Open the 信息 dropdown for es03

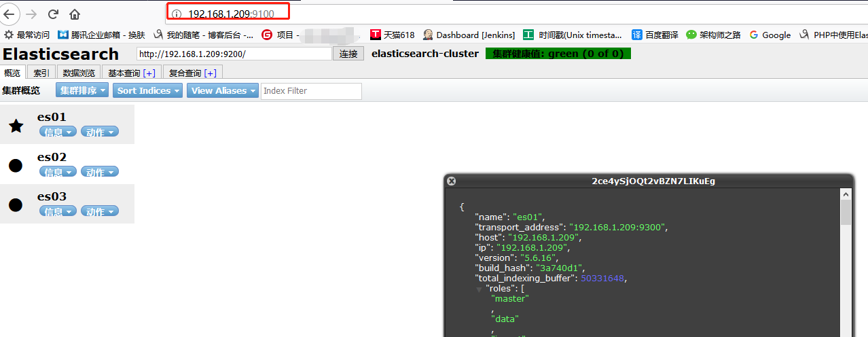pyautogui.click(x=58, y=211)
